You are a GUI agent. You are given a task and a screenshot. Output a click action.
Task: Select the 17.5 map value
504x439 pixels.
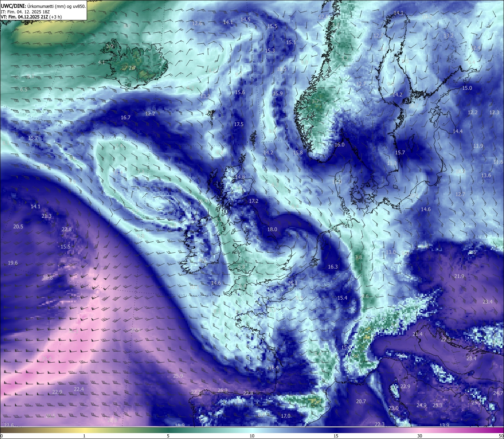coord(239,124)
